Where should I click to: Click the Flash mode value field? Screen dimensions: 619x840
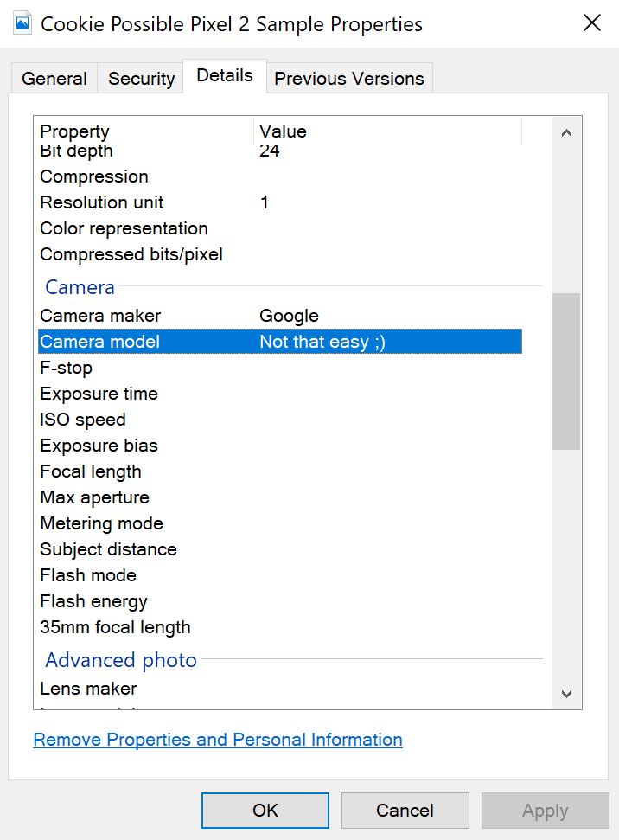(x=389, y=575)
